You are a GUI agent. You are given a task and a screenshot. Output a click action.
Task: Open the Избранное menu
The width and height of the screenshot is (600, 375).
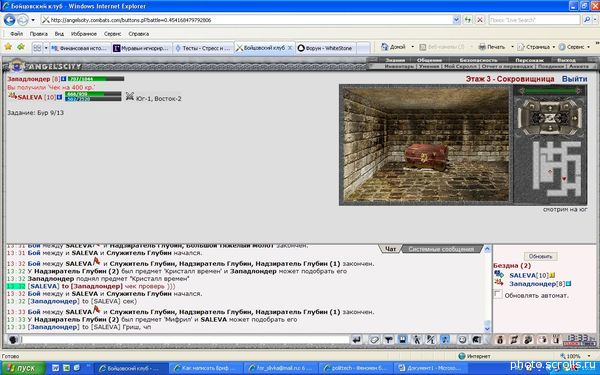point(84,34)
